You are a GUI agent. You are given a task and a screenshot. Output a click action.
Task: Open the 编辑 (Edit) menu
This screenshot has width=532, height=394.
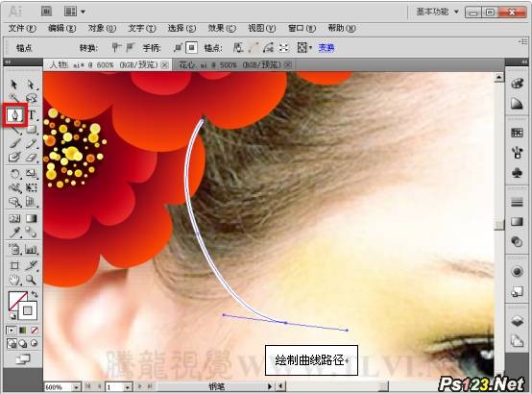(x=61, y=28)
